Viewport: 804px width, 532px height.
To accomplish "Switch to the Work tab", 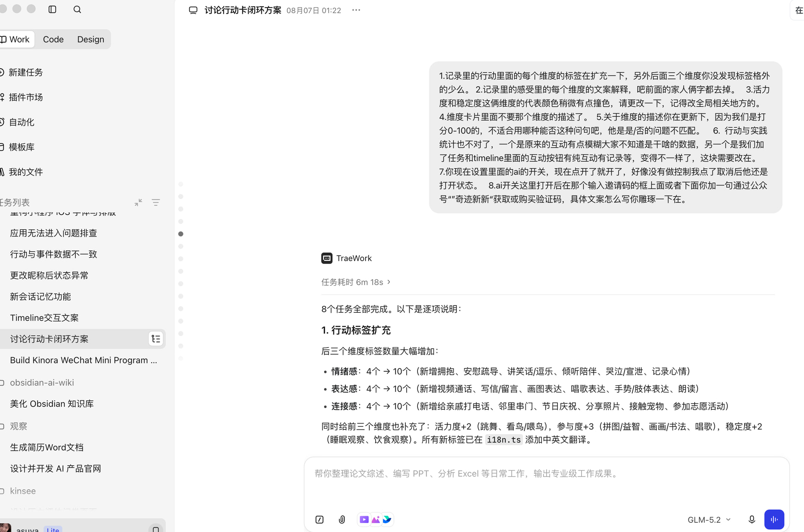I will click(17, 39).
